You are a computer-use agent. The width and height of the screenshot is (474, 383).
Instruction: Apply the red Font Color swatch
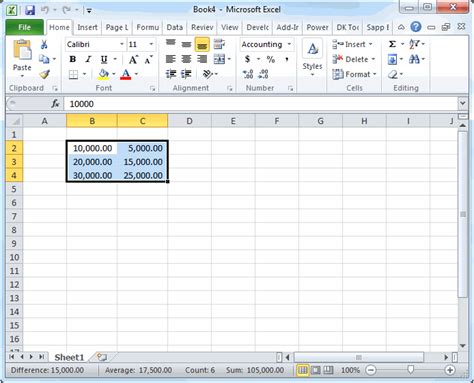click(126, 74)
